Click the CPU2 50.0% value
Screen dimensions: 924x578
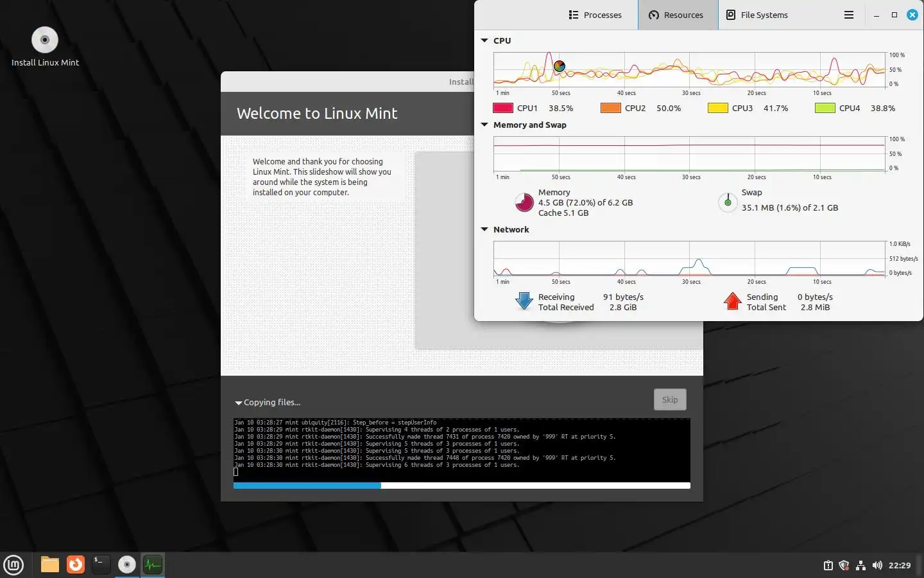click(x=669, y=108)
